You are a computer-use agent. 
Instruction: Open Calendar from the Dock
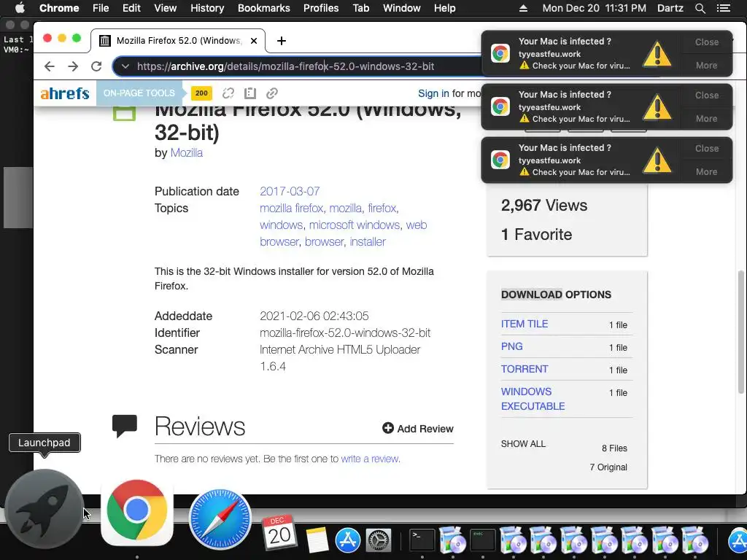279,533
